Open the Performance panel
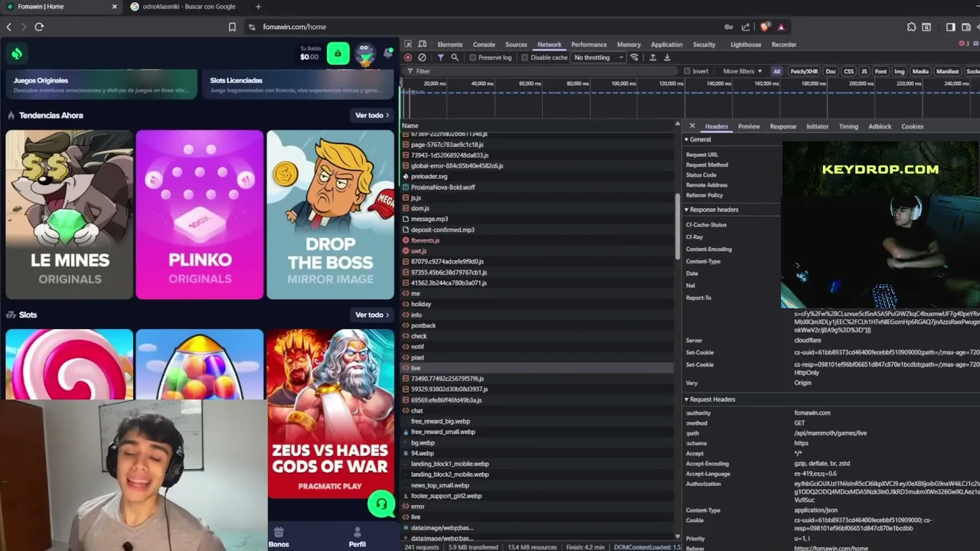 tap(589, 44)
